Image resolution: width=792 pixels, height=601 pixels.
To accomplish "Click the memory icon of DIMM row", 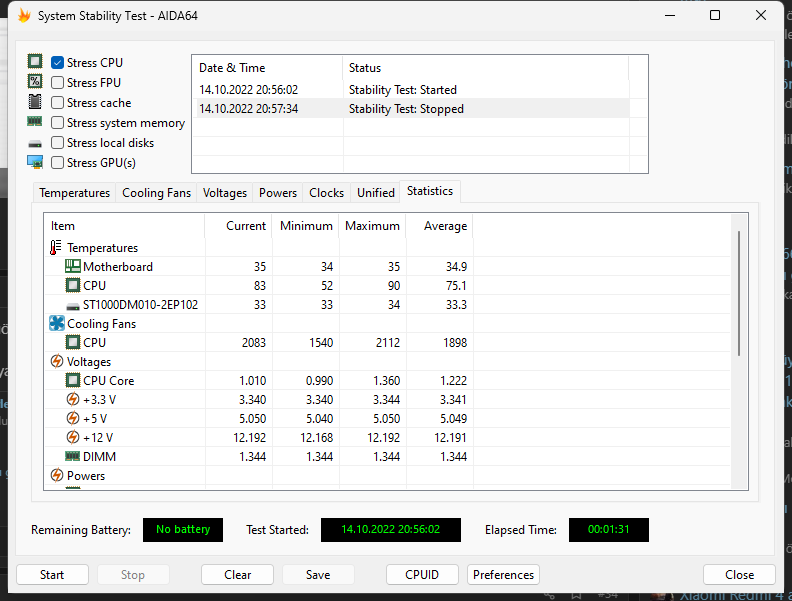I will 73,456.
